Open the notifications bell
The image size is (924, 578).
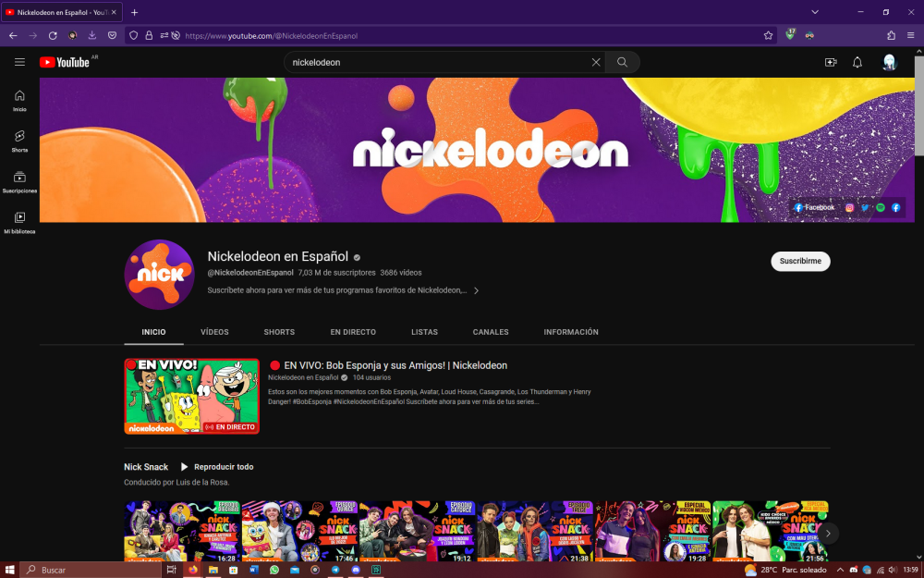click(857, 62)
